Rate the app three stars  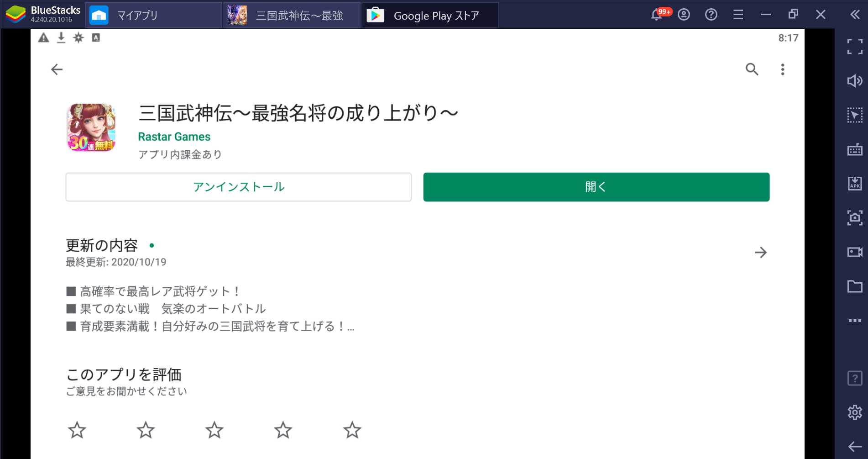point(214,430)
